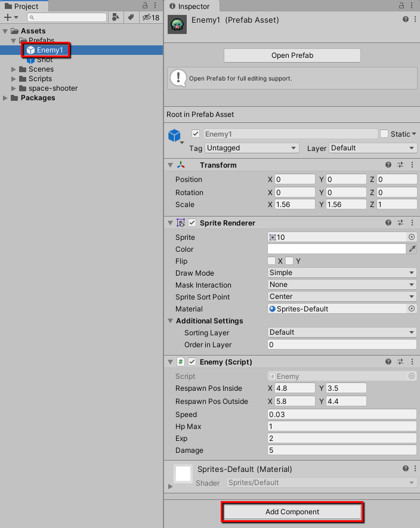Open Sprite Sort Point dropdown

[x=342, y=297]
